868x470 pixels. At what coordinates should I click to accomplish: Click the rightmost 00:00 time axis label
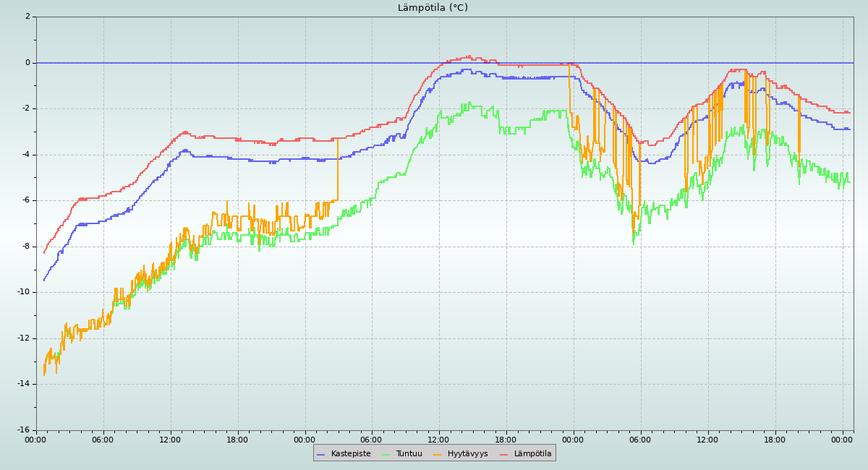coord(842,440)
